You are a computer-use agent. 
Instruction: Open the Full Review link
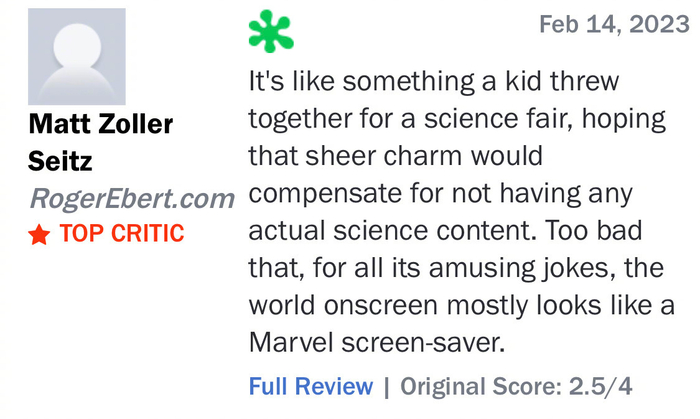311,386
